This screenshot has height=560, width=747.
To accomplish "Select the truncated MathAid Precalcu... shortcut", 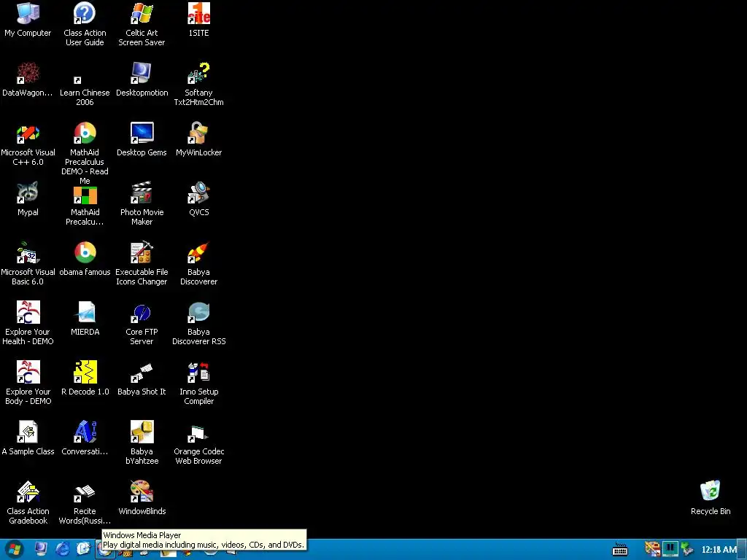I will click(x=85, y=195).
